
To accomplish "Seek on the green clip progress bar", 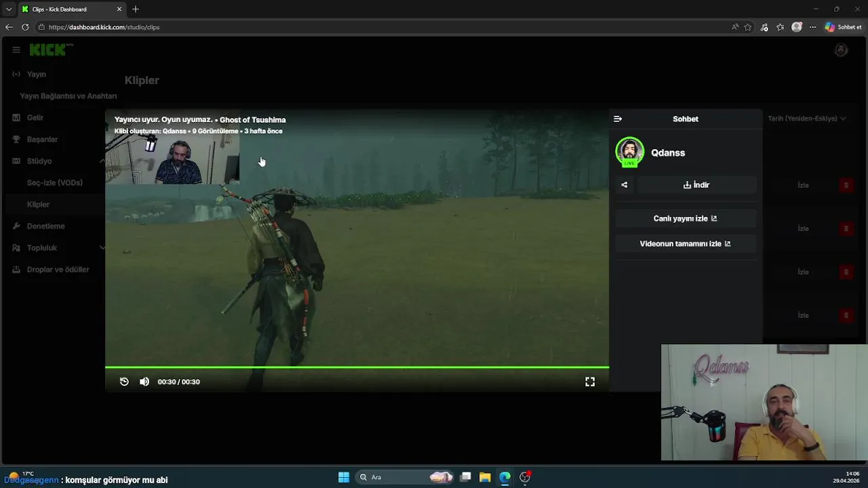I will [357, 367].
